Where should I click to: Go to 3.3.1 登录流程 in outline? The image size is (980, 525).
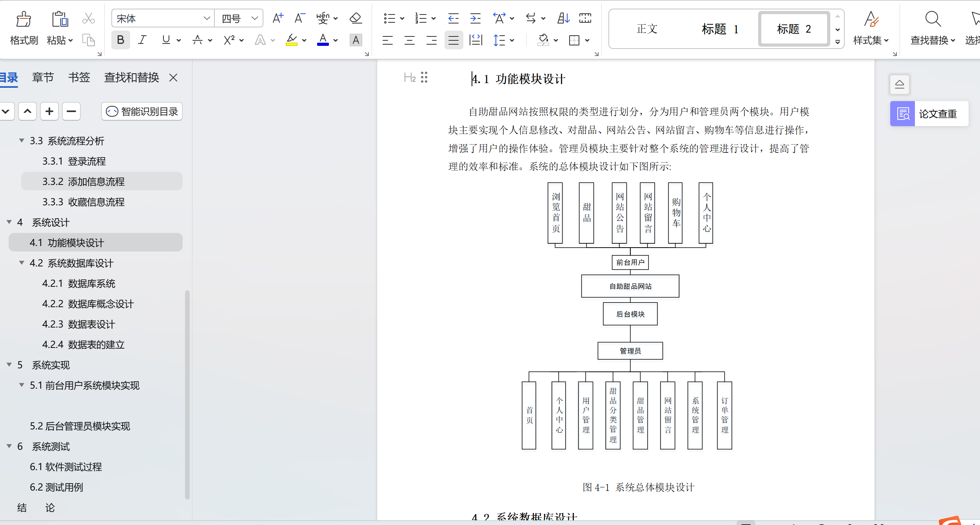pos(74,161)
